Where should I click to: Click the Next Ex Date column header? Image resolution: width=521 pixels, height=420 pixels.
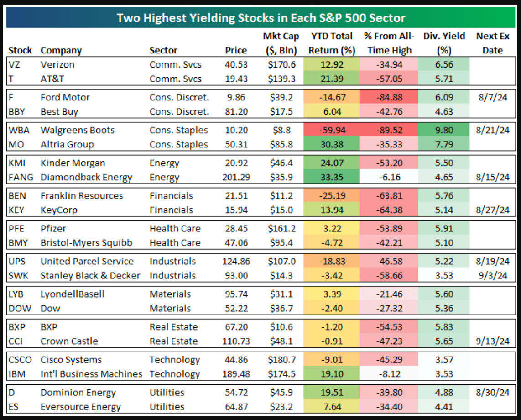492,43
